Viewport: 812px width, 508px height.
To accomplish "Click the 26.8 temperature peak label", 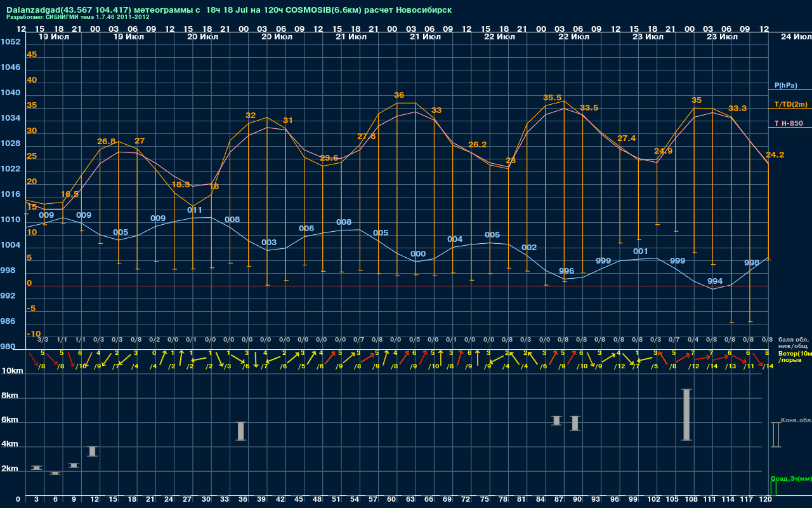I will click(107, 141).
